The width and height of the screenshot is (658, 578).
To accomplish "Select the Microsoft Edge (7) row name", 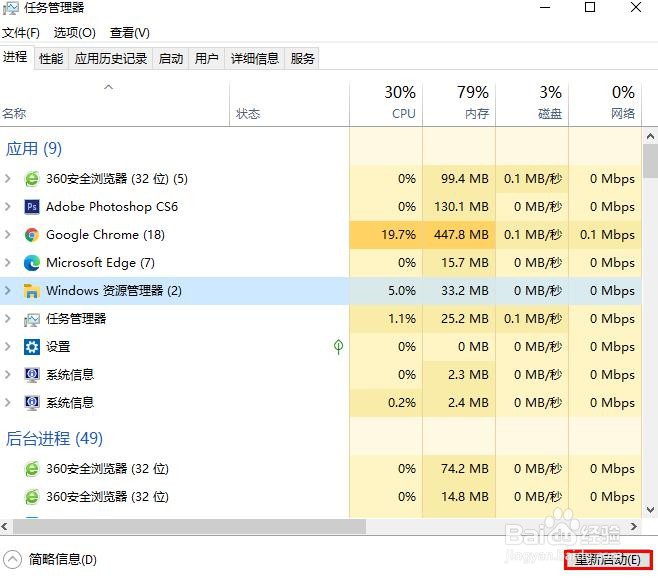I will (100, 263).
